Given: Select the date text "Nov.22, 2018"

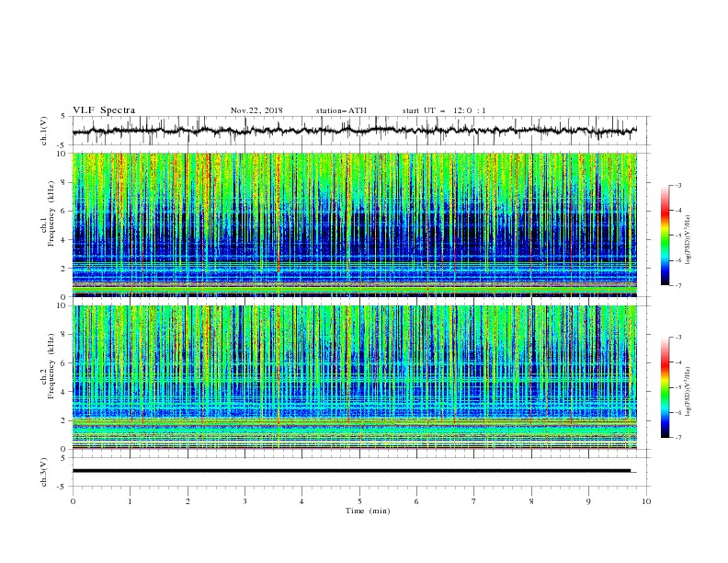Looking at the screenshot, I should [256, 110].
